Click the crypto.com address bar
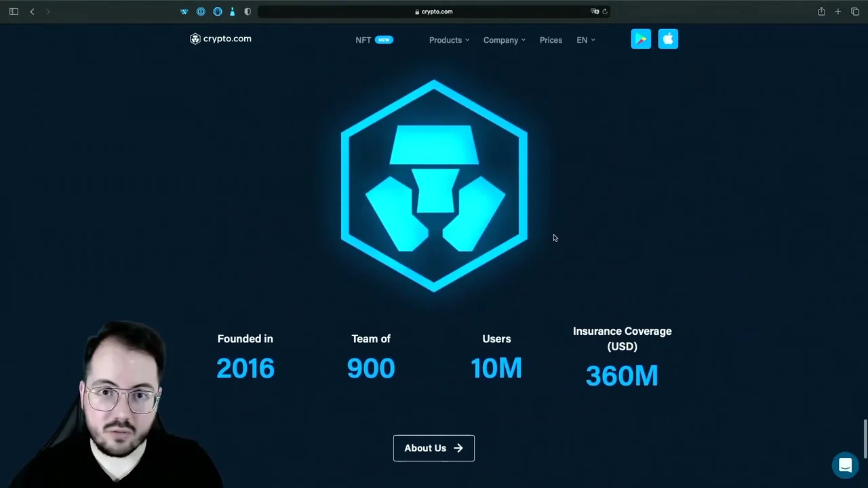 434,12
